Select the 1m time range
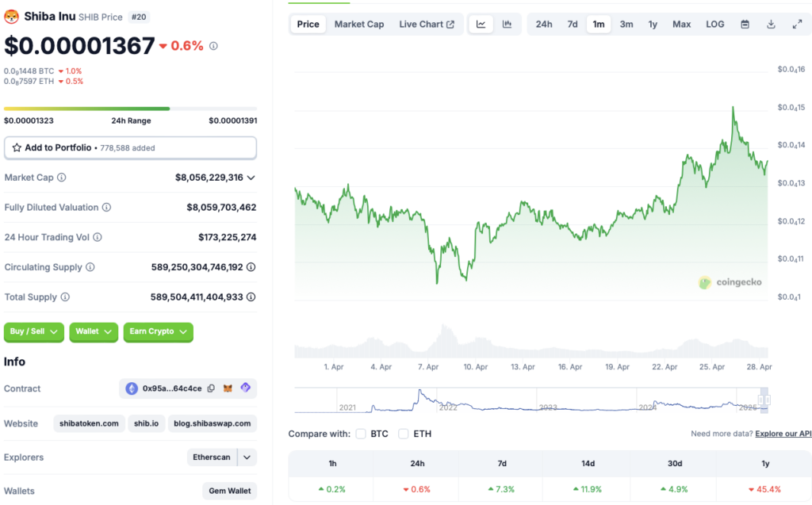Screen dimensions: 812x505 599,25
